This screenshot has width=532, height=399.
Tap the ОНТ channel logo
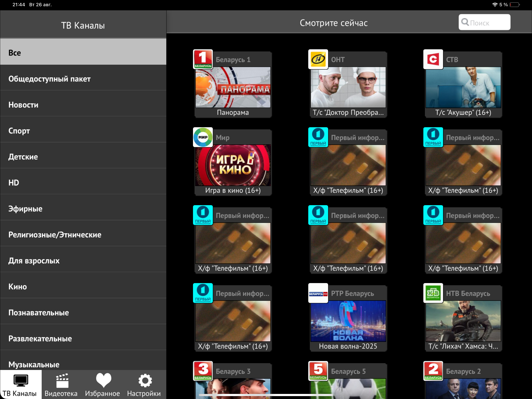pyautogui.click(x=318, y=59)
